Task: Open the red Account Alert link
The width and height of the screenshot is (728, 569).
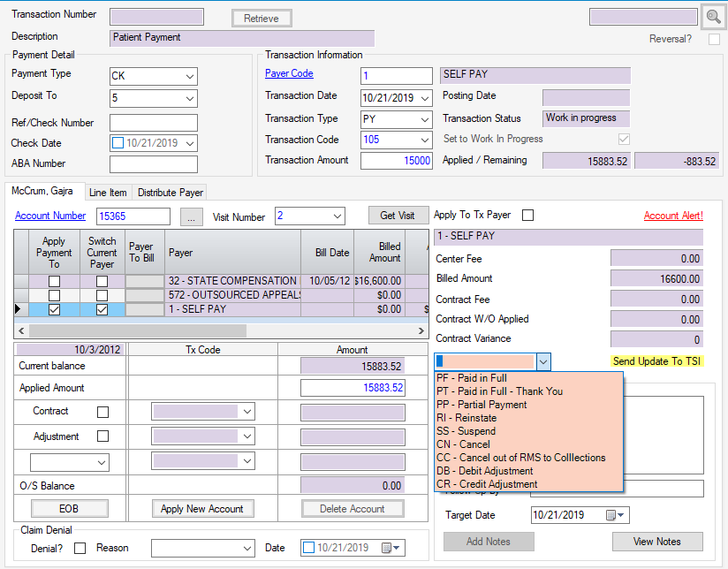Action: (672, 216)
